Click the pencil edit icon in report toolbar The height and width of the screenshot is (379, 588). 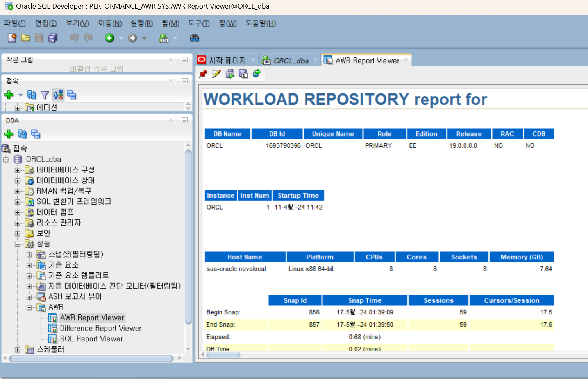pos(216,74)
